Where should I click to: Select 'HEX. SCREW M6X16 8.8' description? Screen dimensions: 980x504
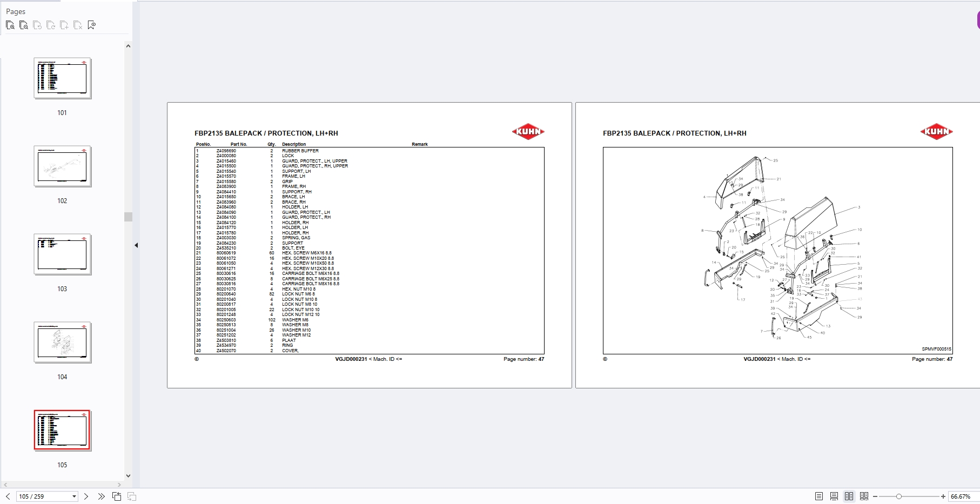click(x=307, y=253)
